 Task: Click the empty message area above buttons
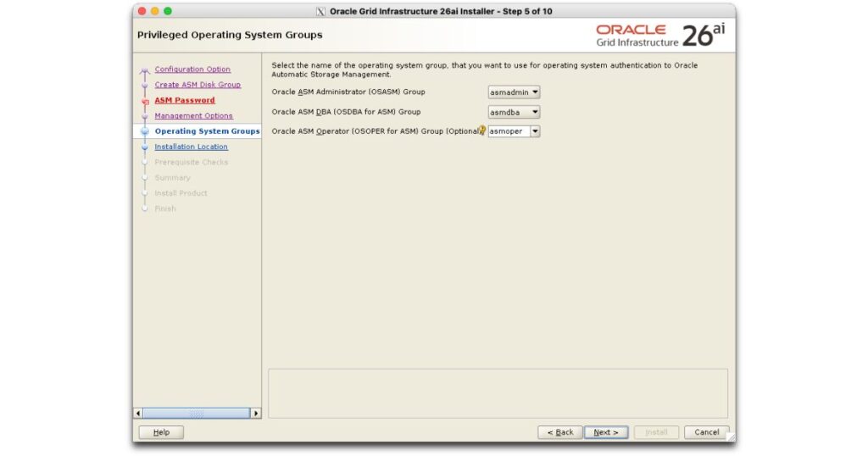click(x=498, y=393)
